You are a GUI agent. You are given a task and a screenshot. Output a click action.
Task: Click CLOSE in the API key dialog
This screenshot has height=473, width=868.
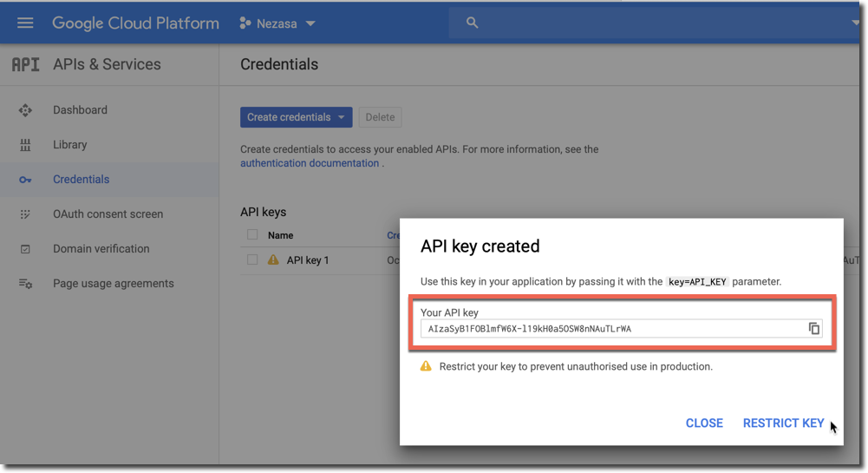pyautogui.click(x=704, y=424)
